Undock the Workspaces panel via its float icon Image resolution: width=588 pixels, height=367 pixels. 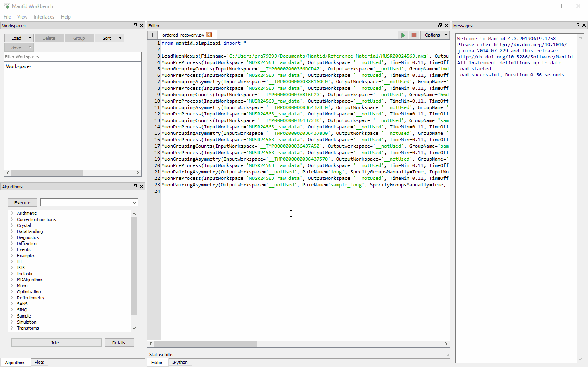(x=135, y=25)
